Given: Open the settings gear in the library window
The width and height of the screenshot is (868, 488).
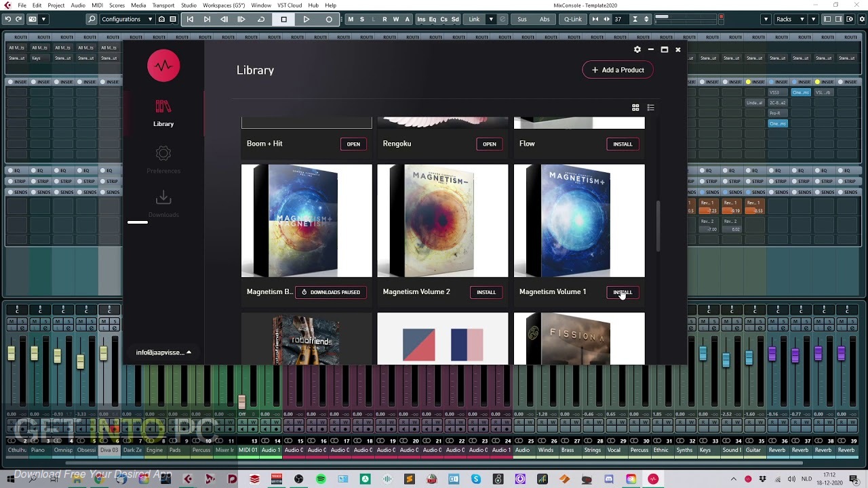Looking at the screenshot, I should pos(637,49).
